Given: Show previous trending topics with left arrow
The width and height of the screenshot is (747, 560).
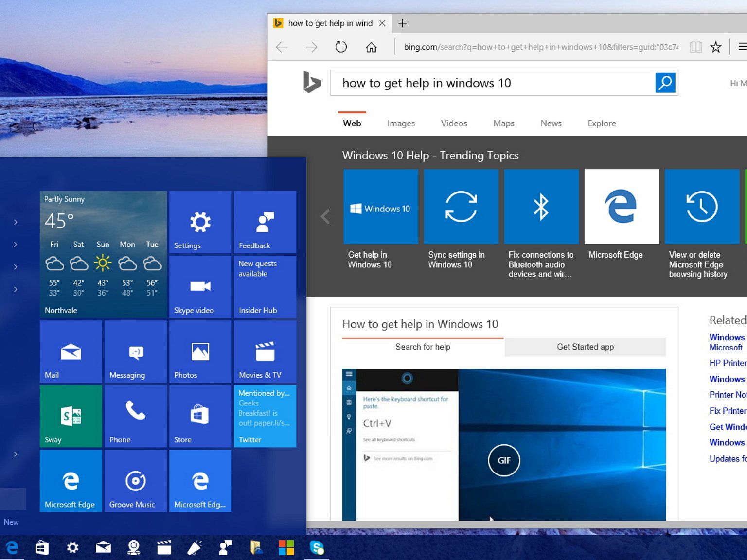Looking at the screenshot, I should point(325,216).
